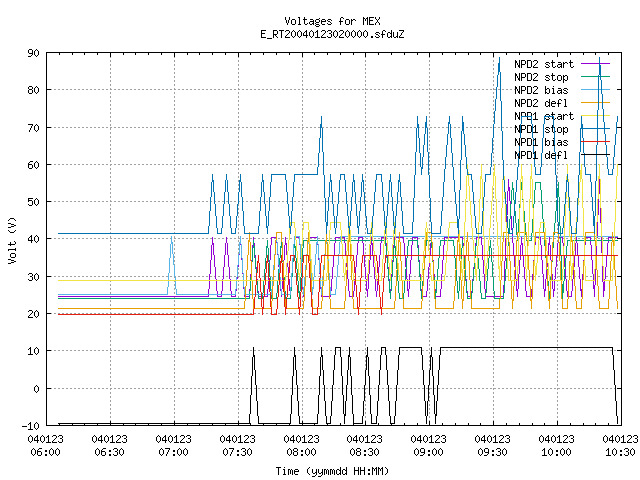
Task: Click the chart title 'Voltages for MEX'
Action: point(332,21)
